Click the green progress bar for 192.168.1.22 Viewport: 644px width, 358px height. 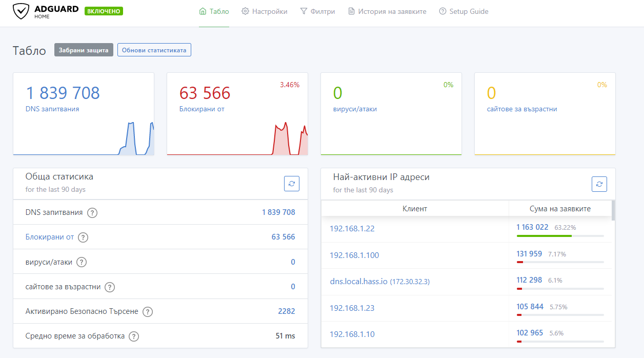(544, 236)
